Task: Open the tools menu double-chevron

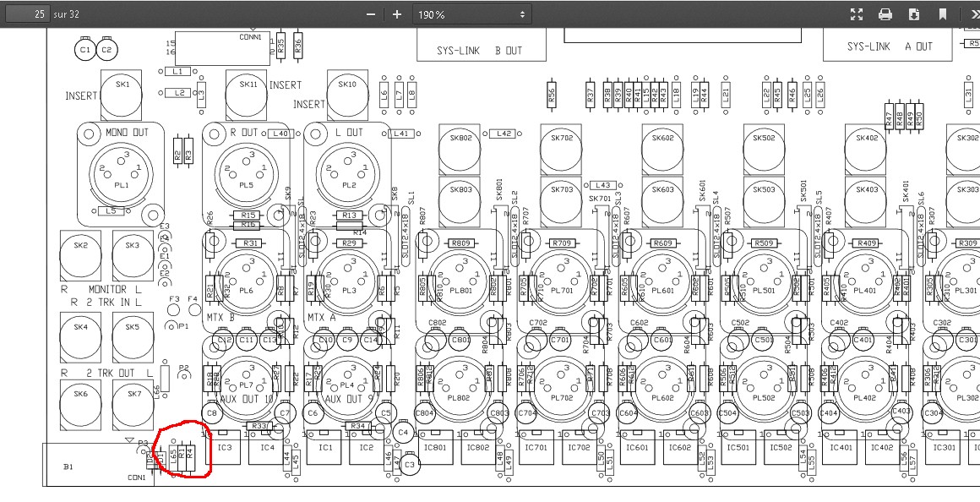Action: 970,14
